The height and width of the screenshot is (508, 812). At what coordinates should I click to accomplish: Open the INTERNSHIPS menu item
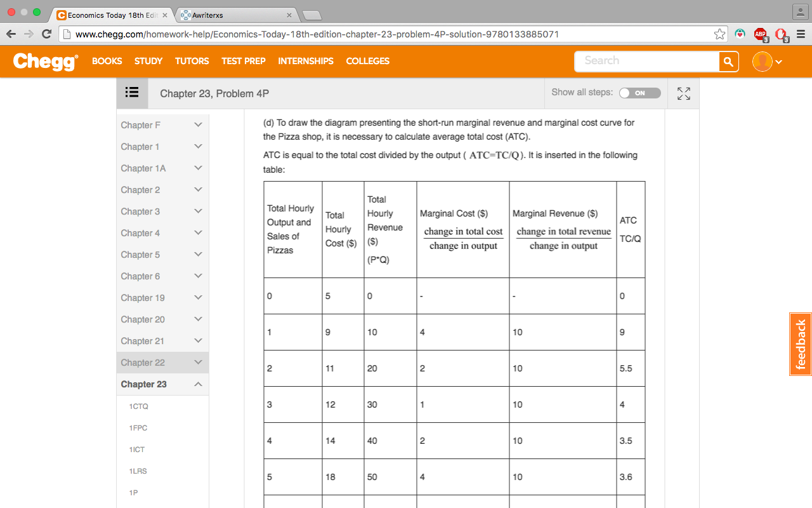pyautogui.click(x=306, y=61)
